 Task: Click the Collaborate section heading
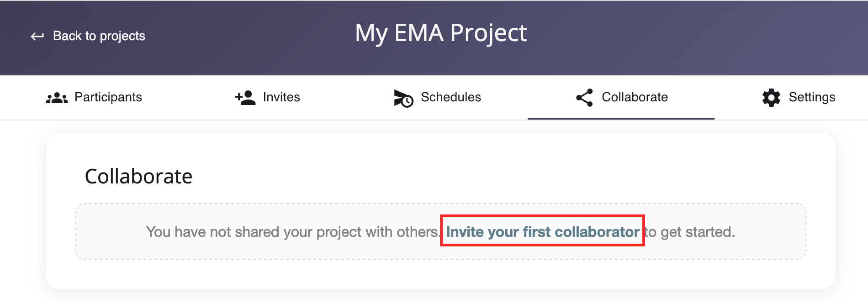click(138, 177)
